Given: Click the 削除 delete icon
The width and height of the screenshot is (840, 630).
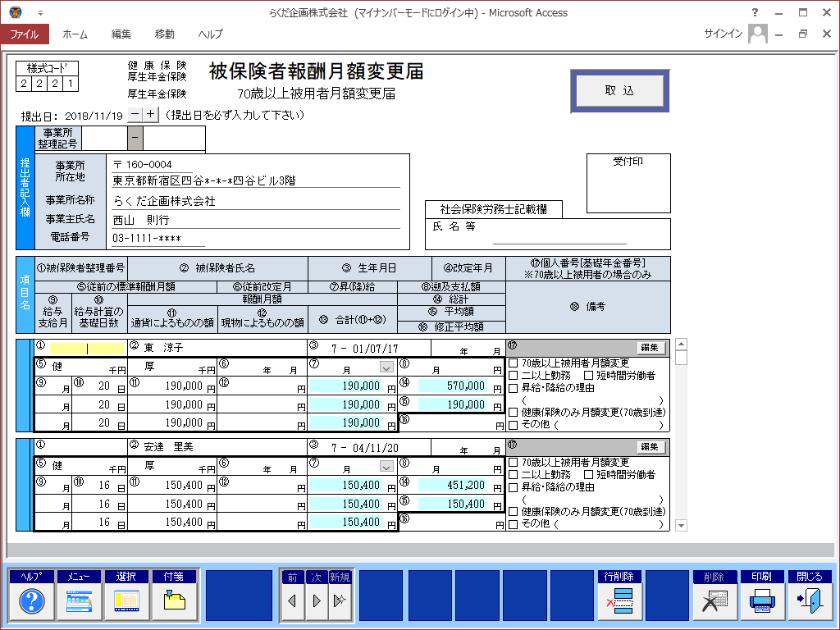Looking at the screenshot, I should click(x=714, y=601).
